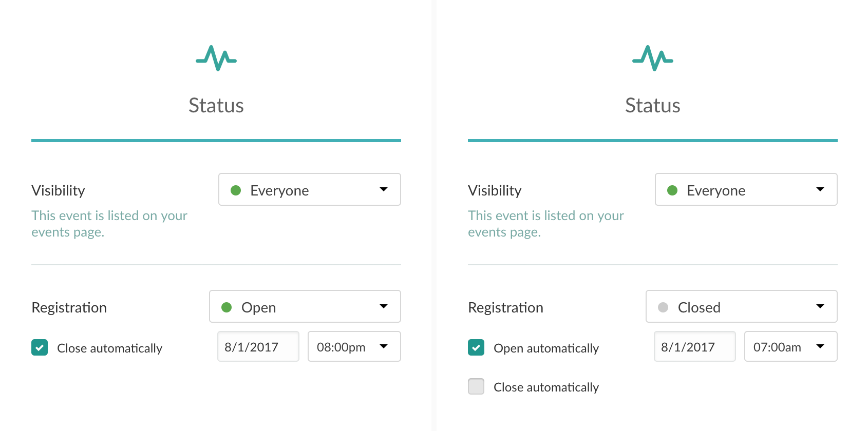Click the right panel 8/1/2017 date field
868x431 pixels.
[694, 347]
